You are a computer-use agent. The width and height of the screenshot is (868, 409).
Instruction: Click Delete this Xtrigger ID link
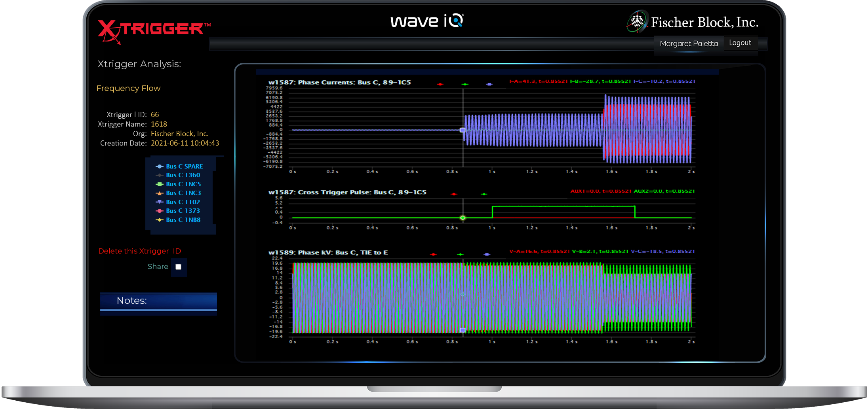(x=139, y=251)
